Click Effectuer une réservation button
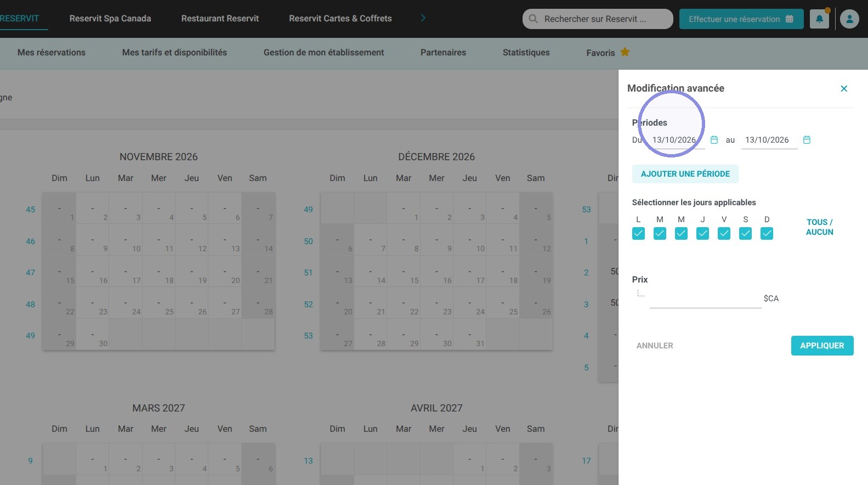The image size is (868, 485). point(741,19)
